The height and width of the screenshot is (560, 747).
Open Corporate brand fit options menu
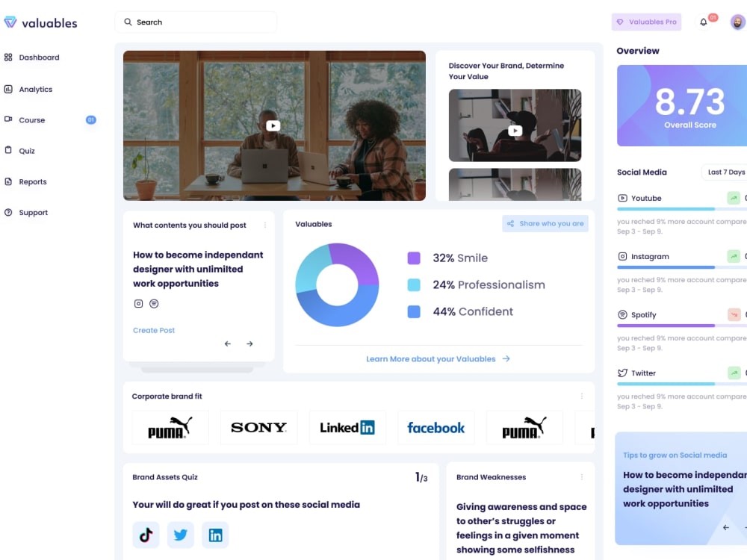(582, 396)
